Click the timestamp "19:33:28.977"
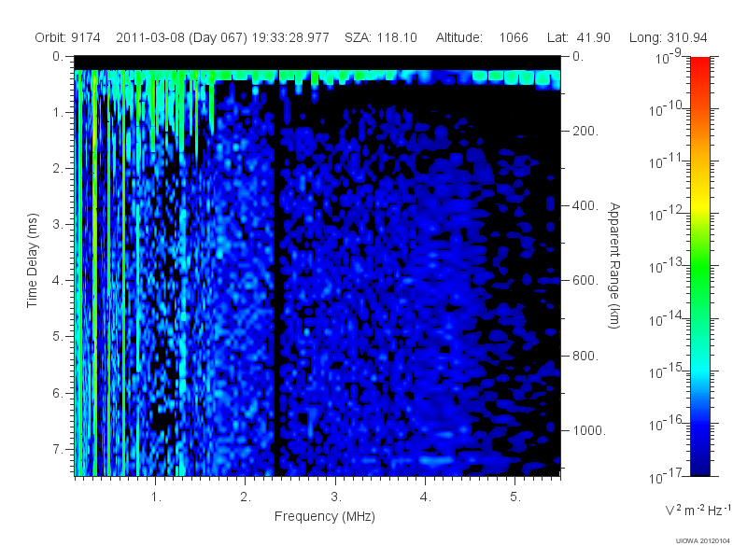 coord(290,37)
